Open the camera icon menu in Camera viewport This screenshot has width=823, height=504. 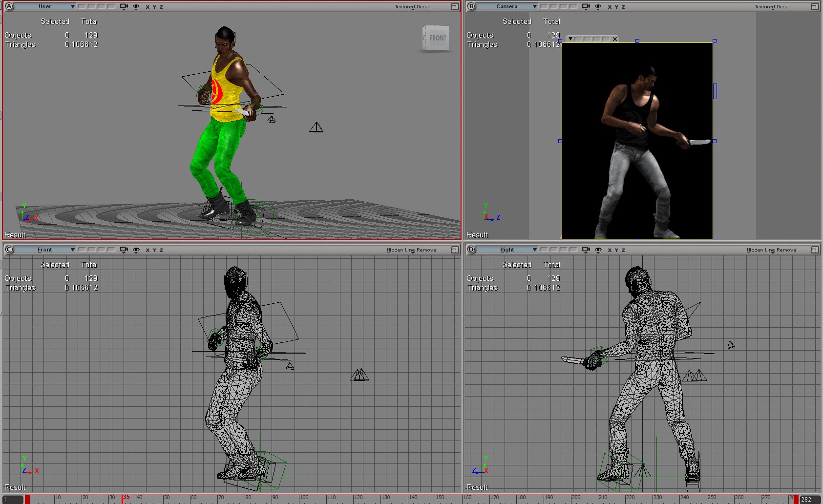586,7
